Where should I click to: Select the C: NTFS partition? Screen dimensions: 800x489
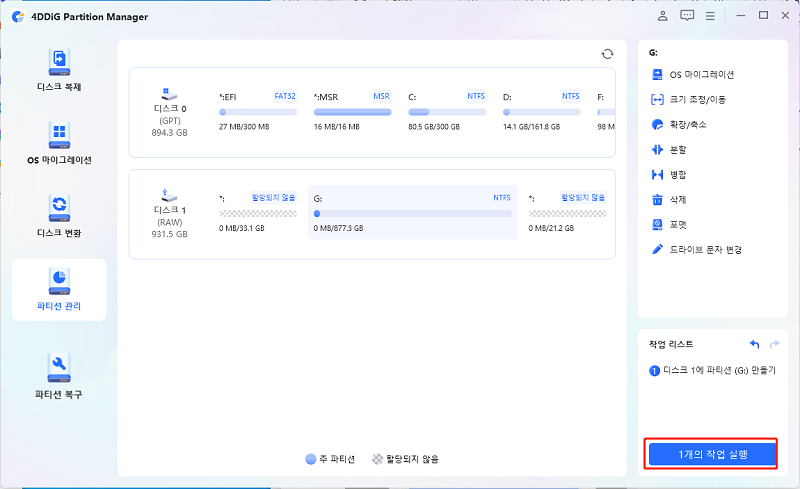pos(447,111)
